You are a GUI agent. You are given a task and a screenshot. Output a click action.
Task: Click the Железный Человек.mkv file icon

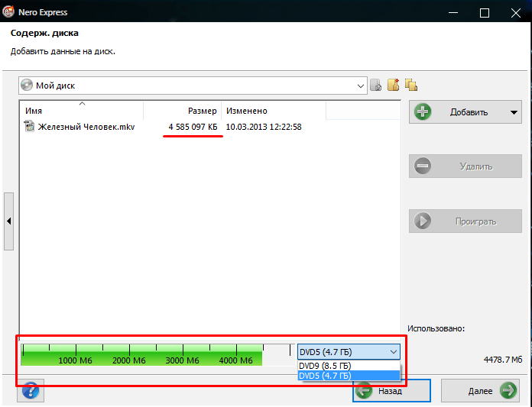point(29,127)
